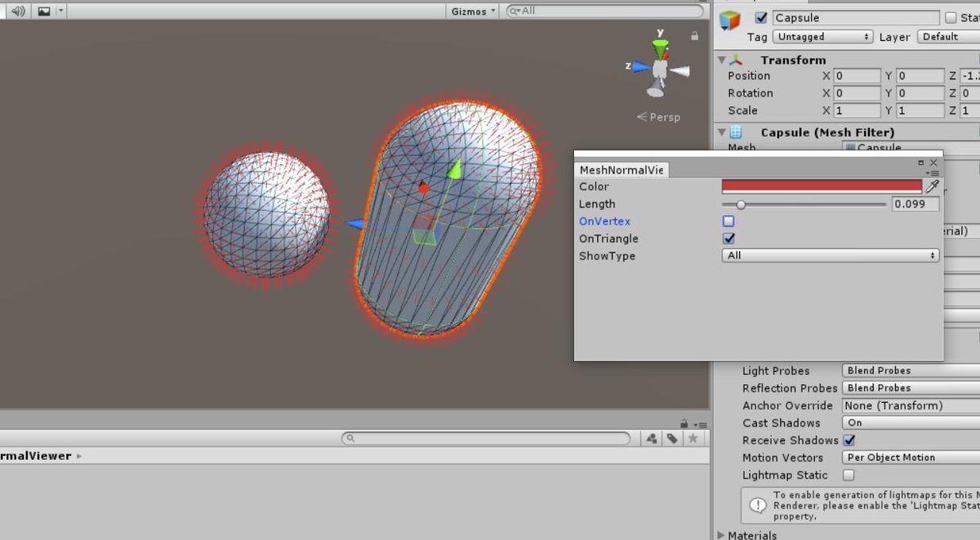Edit the Capsule object name field

point(855,18)
